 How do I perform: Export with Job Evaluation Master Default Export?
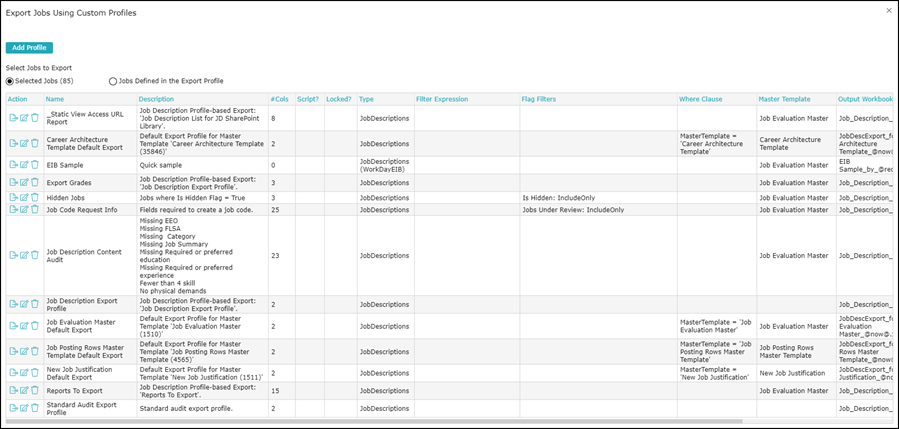pos(13,326)
